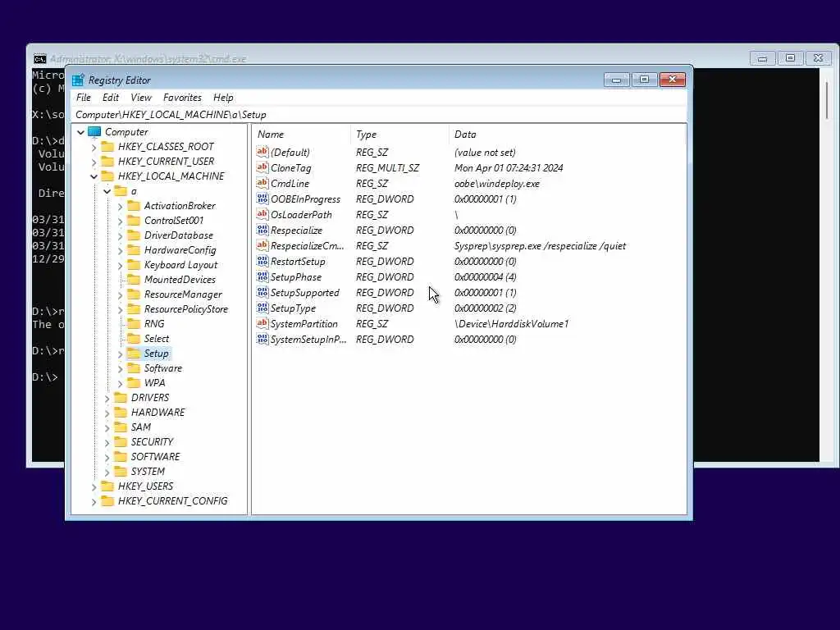Click the SAM folder icon
The width and height of the screenshot is (840, 630).
point(121,427)
